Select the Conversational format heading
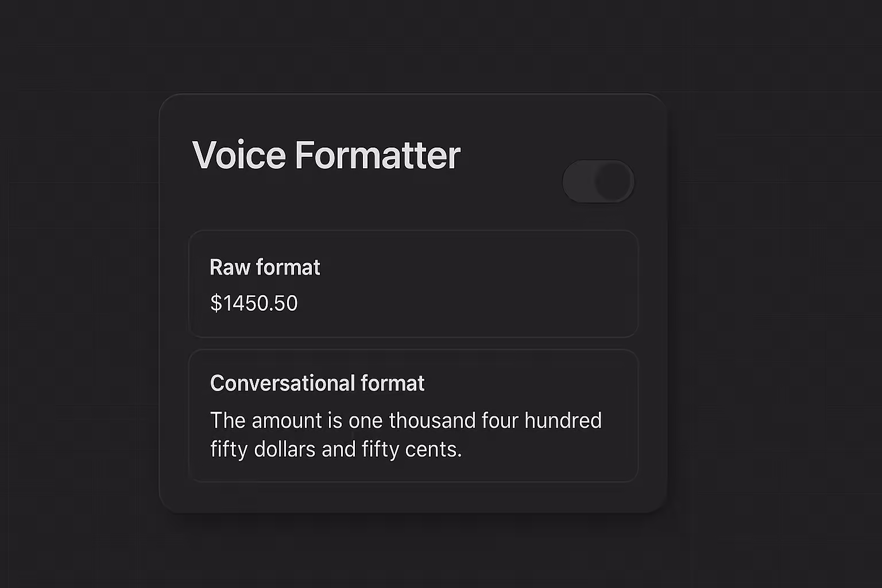 (x=317, y=383)
